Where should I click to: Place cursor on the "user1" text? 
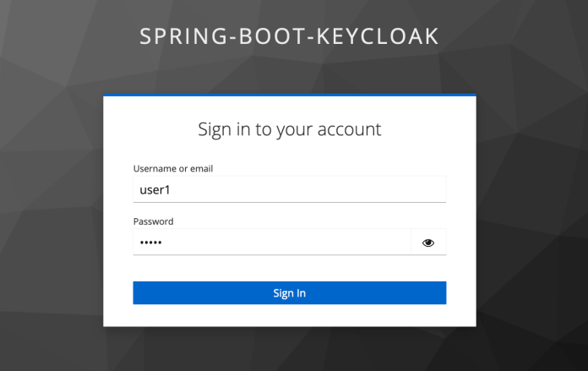[x=155, y=190]
